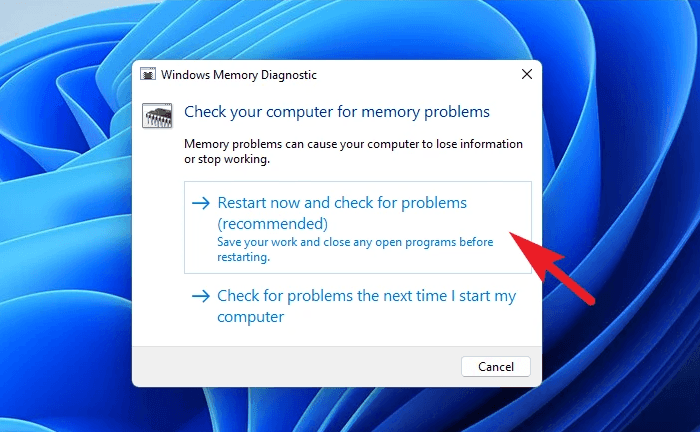Click the heading Check your computer for memory problems

[337, 111]
